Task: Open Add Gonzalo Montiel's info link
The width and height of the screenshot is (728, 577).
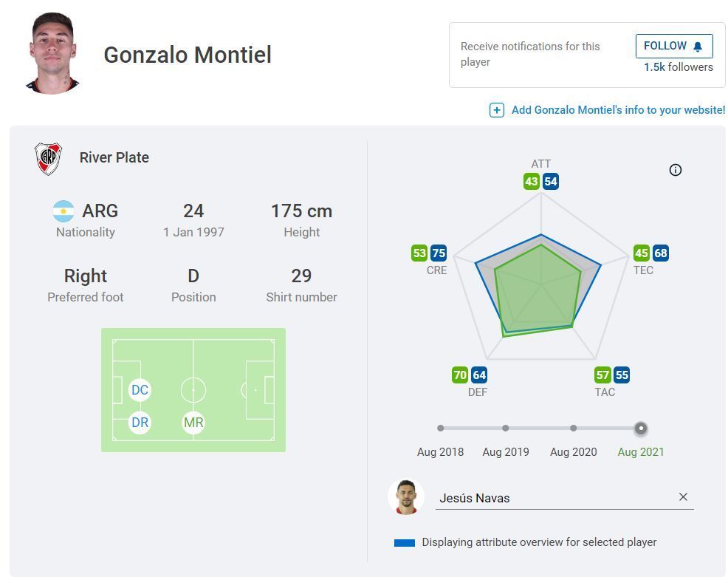Action: [618, 110]
